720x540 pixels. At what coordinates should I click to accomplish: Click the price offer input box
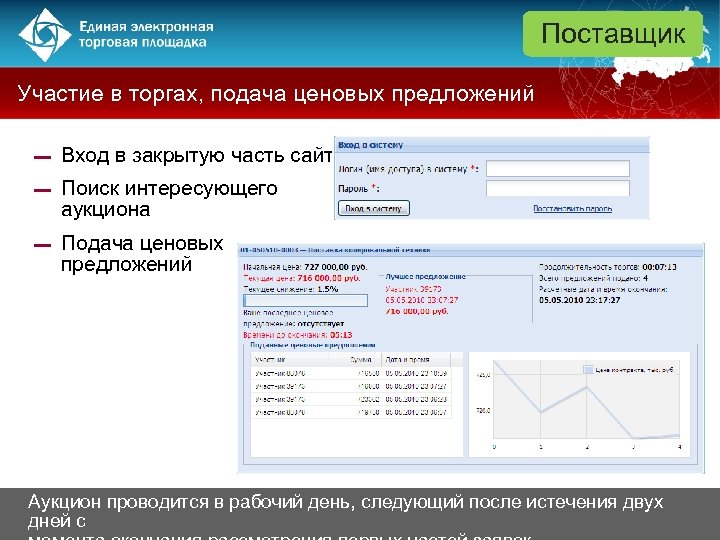coord(305,301)
